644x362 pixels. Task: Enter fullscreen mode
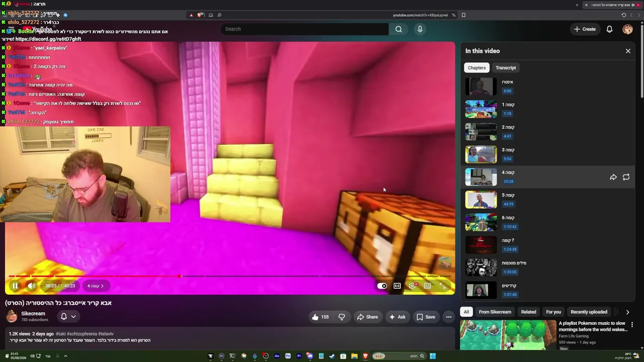tap(443, 286)
